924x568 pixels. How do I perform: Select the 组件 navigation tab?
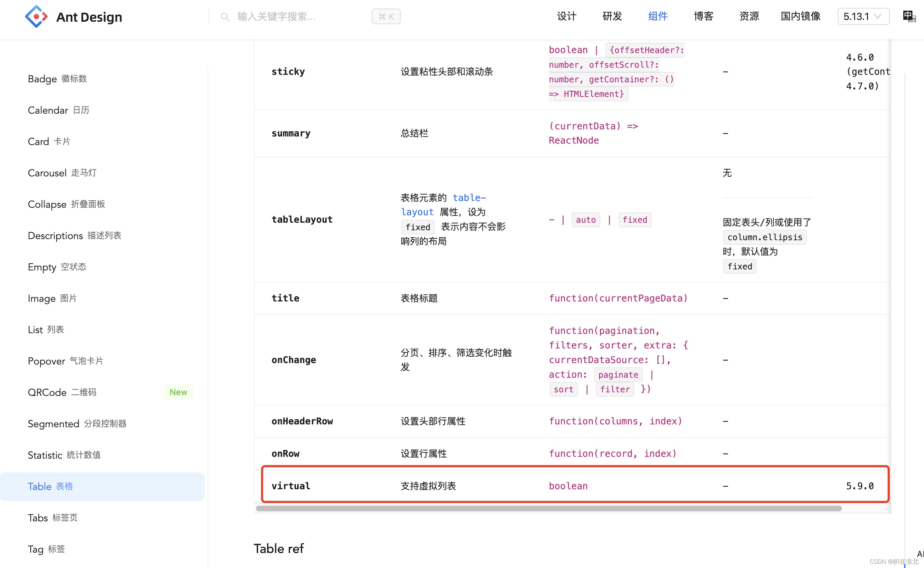point(658,16)
